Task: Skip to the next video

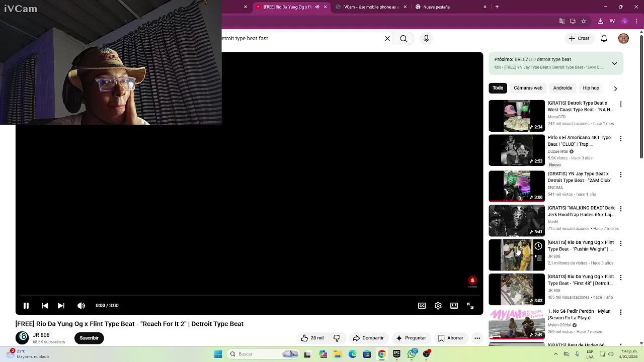Action: [x=61, y=305]
